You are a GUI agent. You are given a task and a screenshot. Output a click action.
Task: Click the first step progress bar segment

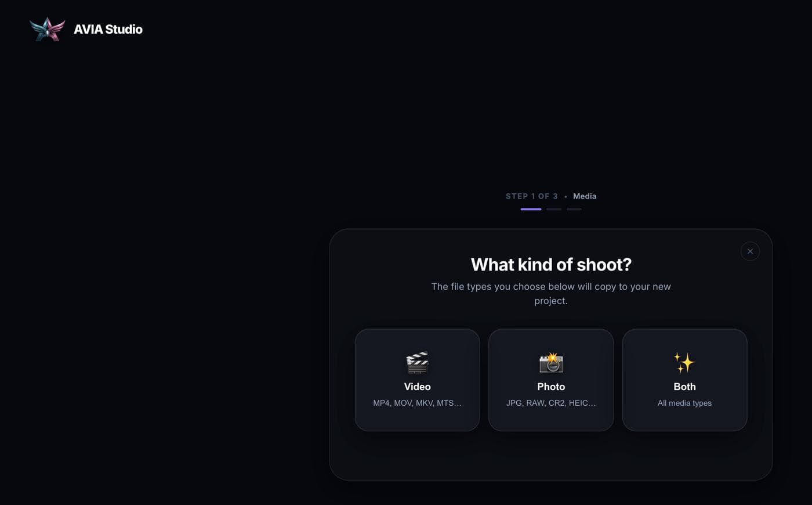tap(531, 209)
